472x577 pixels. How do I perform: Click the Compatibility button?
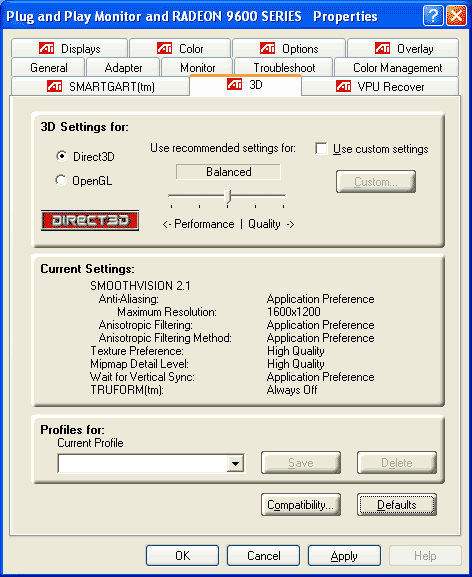point(301,505)
